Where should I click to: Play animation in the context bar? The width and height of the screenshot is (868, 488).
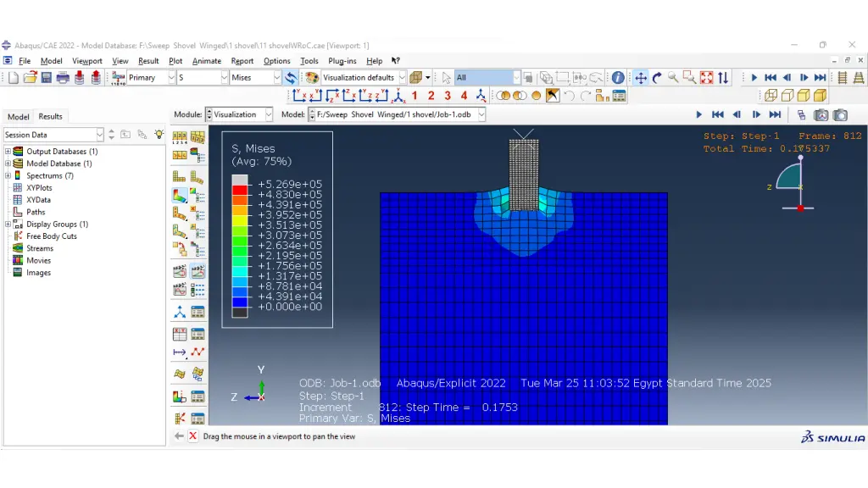[x=698, y=115]
